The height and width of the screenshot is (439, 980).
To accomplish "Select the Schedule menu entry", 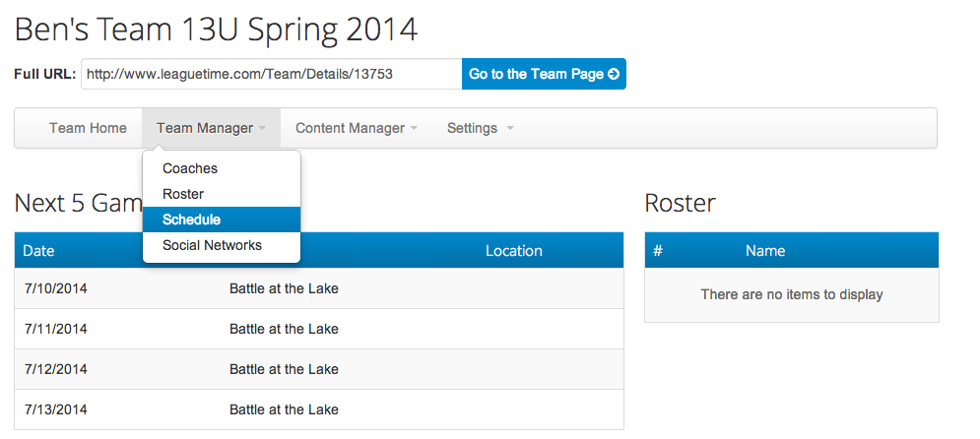I will point(191,219).
